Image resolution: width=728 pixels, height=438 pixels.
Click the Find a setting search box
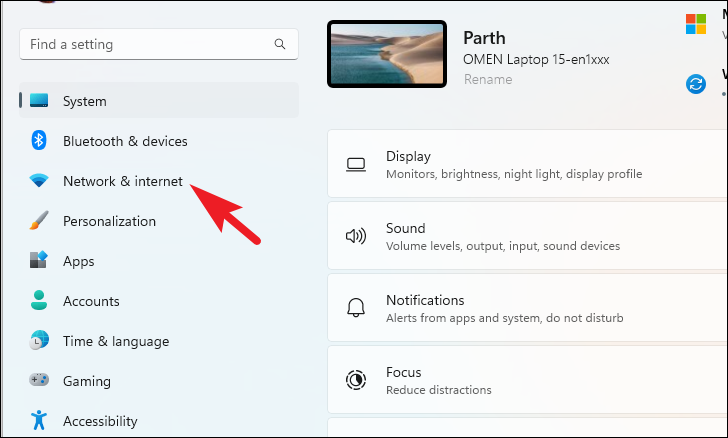pos(159,44)
